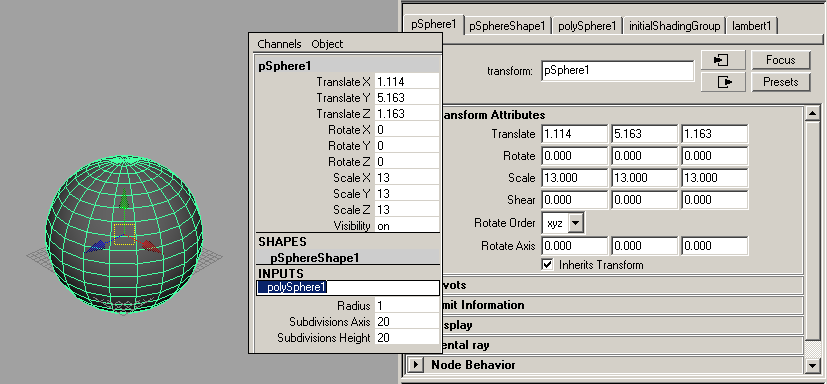Image resolution: width=827 pixels, height=384 pixels.
Task: Select the Rotate Y channel label
Action: 349,146
